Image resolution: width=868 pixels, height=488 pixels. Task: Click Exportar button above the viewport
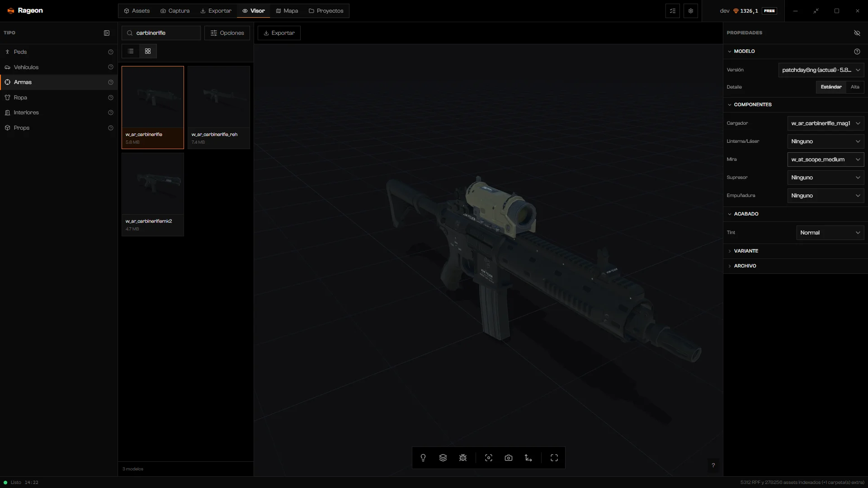tap(279, 33)
